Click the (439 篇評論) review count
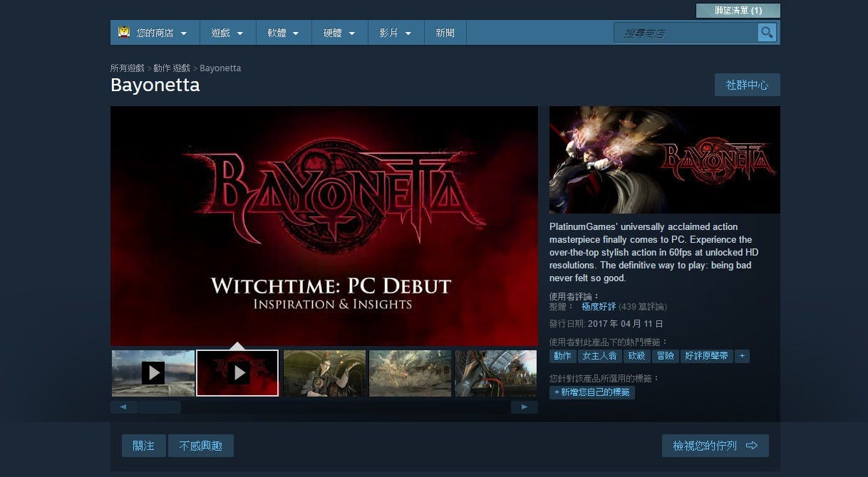This screenshot has width=868, height=477. click(x=643, y=307)
